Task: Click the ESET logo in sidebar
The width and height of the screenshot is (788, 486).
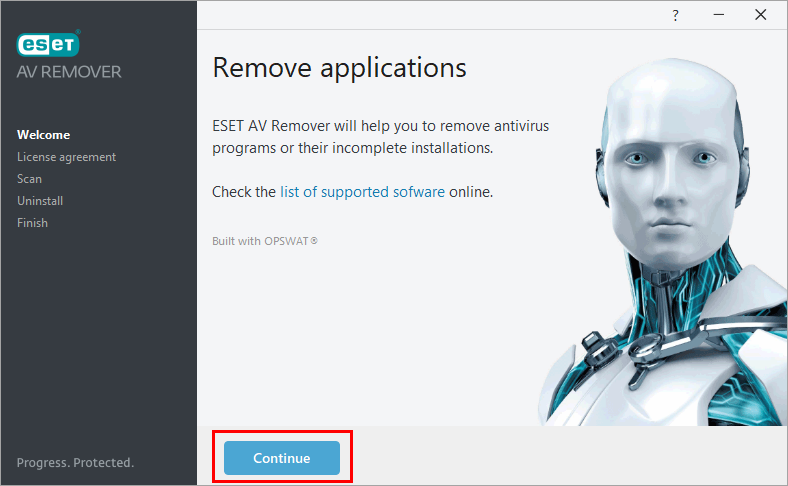Action: click(48, 45)
